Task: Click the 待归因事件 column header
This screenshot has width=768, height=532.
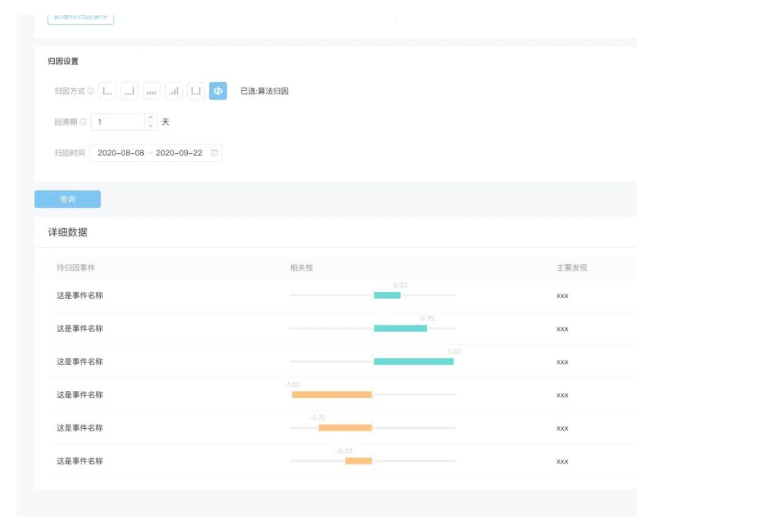Action: 76,268
